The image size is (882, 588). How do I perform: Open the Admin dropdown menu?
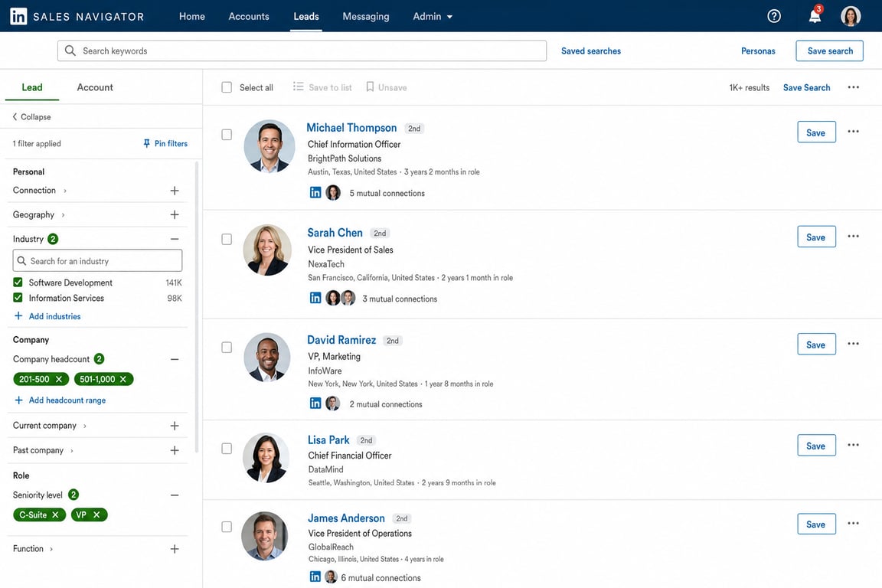[432, 16]
